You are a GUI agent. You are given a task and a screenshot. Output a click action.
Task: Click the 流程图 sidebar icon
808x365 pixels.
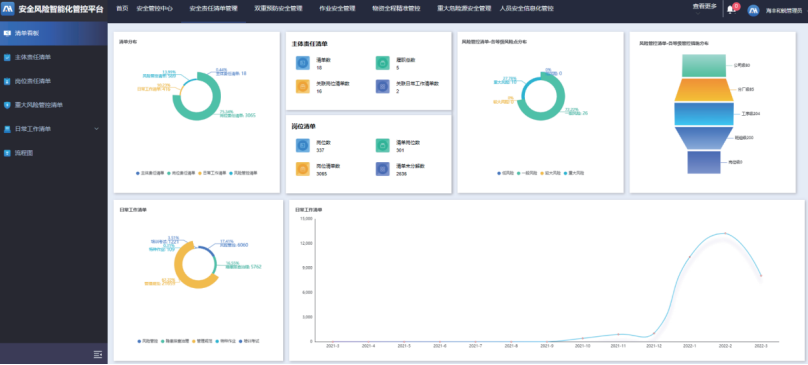tap(7, 153)
